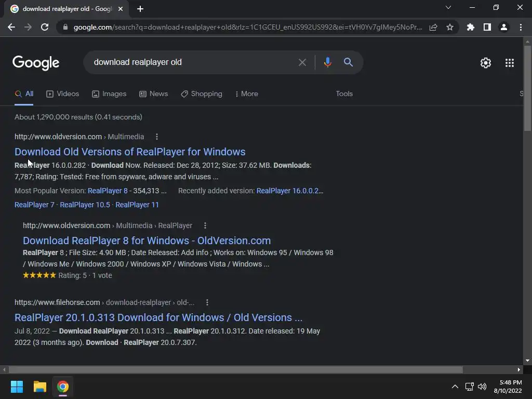This screenshot has width=532, height=399.
Task: Click the horizontal scrollbar thumb
Action: (x=236, y=369)
